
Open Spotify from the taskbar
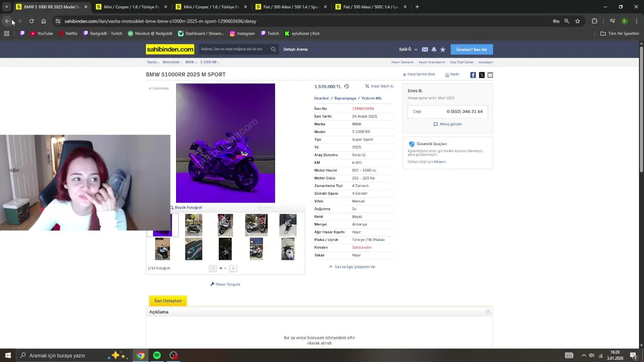click(157, 355)
